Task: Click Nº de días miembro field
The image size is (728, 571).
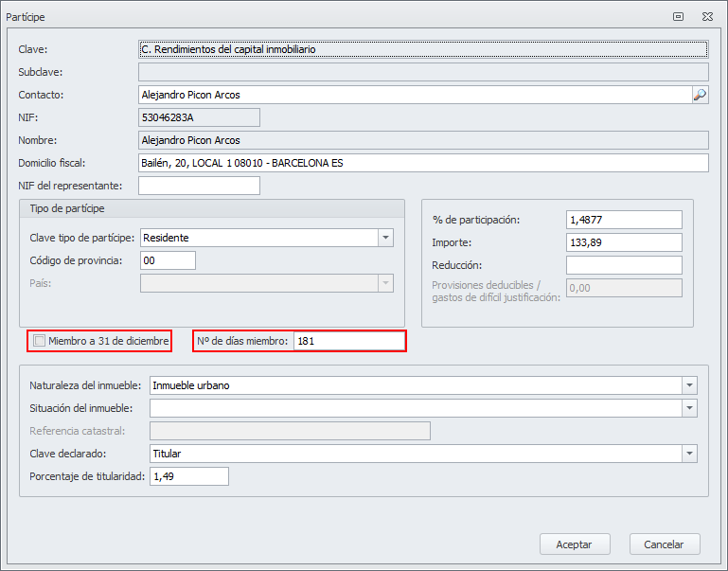Action: click(349, 341)
